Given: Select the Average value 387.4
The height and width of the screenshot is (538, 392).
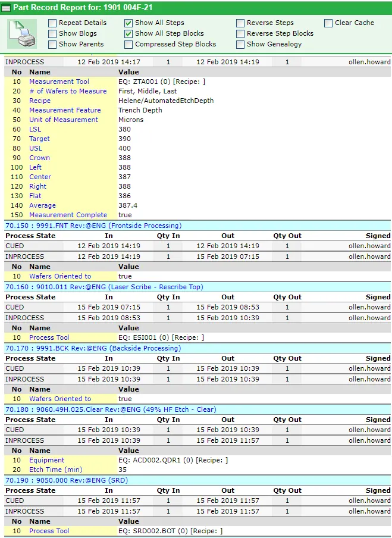Looking at the screenshot, I should [127, 205].
